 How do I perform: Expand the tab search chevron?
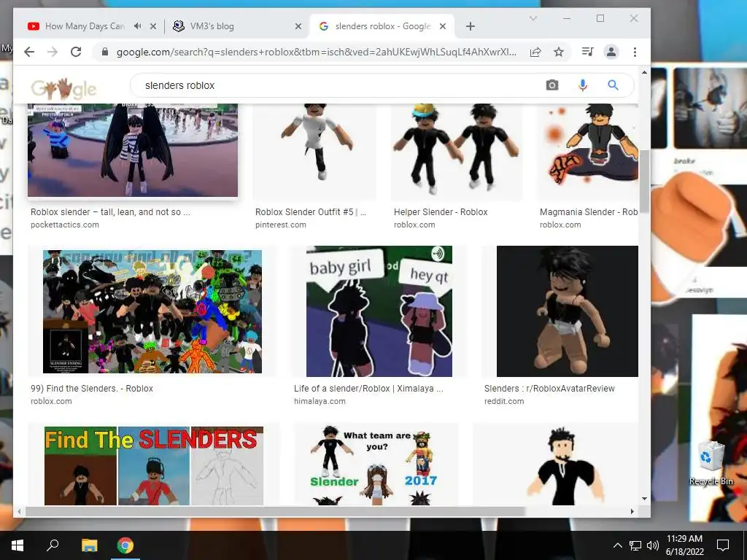533,18
